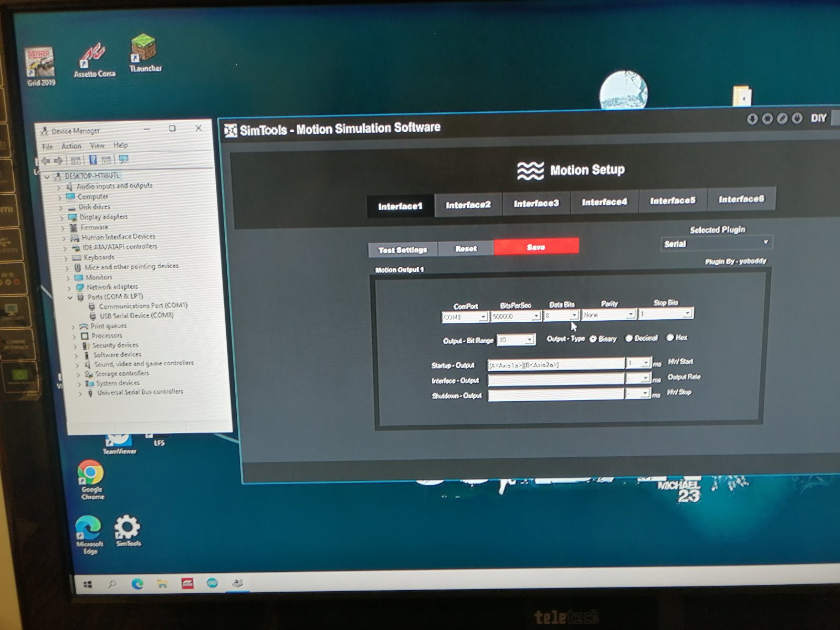The width and height of the screenshot is (840, 630).
Task: Open the Data Bits dropdown
Action: [561, 315]
